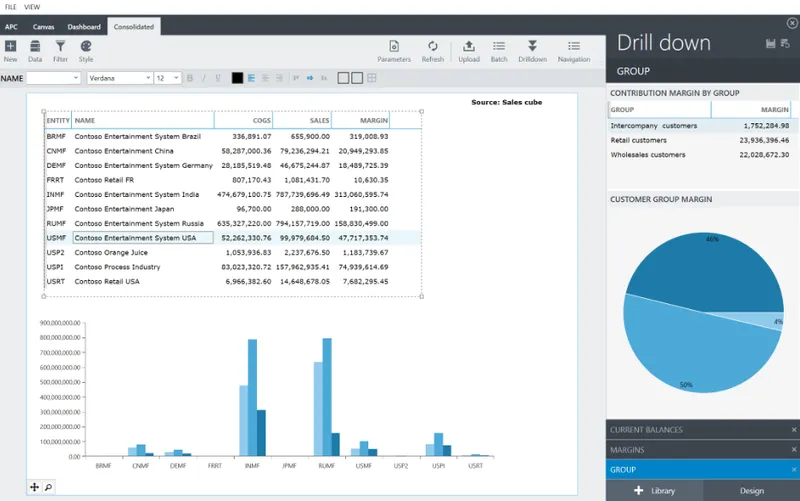
Task: Center-align the text
Action: (265, 78)
